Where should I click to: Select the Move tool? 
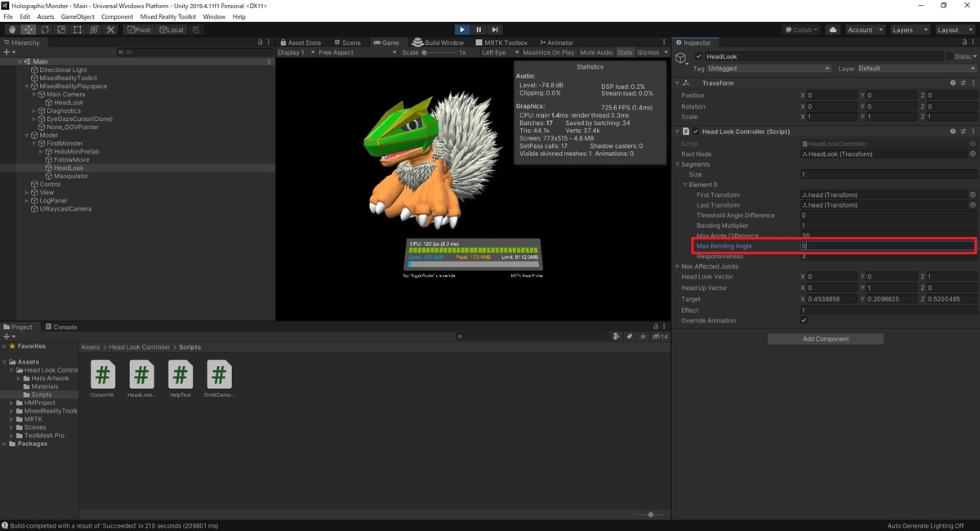28,29
